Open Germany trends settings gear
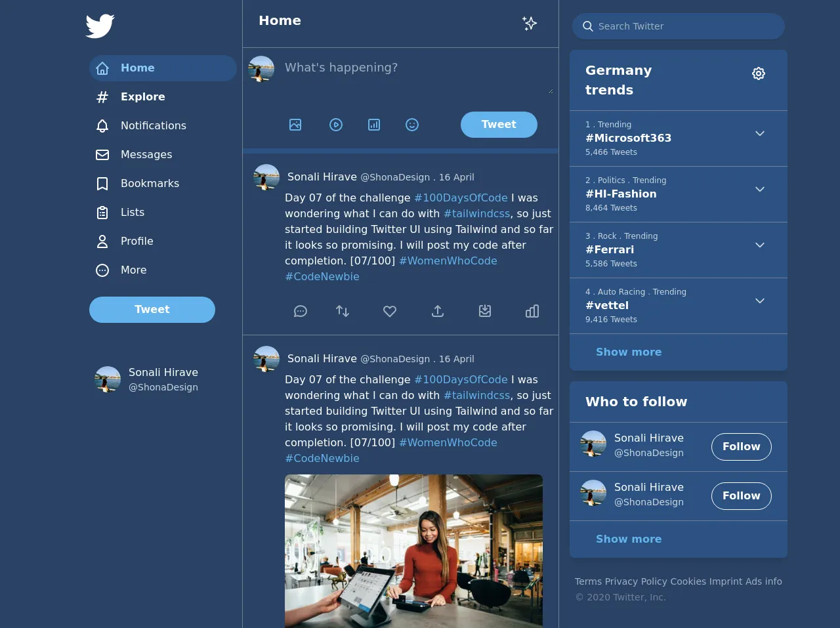Screen dimensions: 840x628 (759, 73)
